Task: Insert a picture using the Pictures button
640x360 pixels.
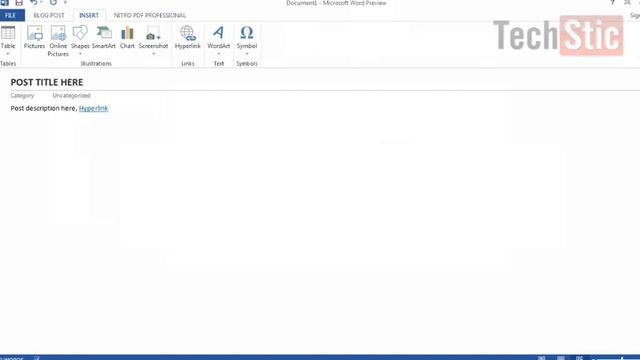Action: click(x=34, y=38)
